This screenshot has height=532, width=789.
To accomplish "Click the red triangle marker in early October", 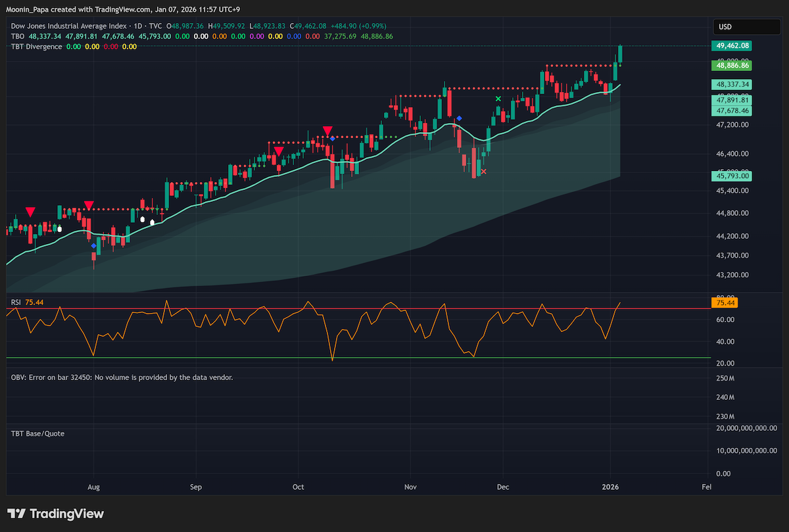I will tap(327, 131).
